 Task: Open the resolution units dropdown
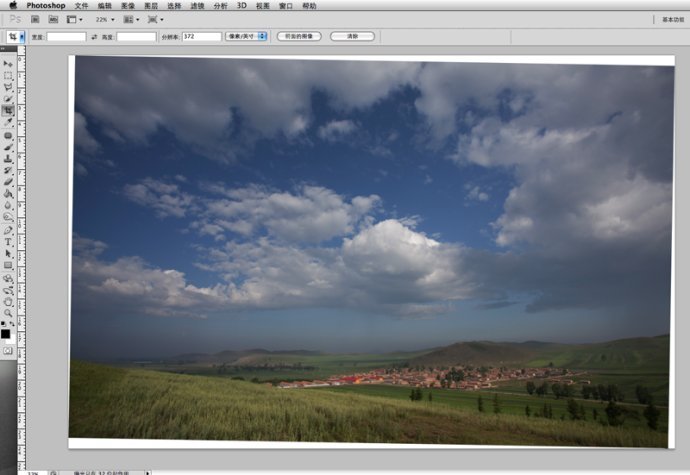point(247,36)
